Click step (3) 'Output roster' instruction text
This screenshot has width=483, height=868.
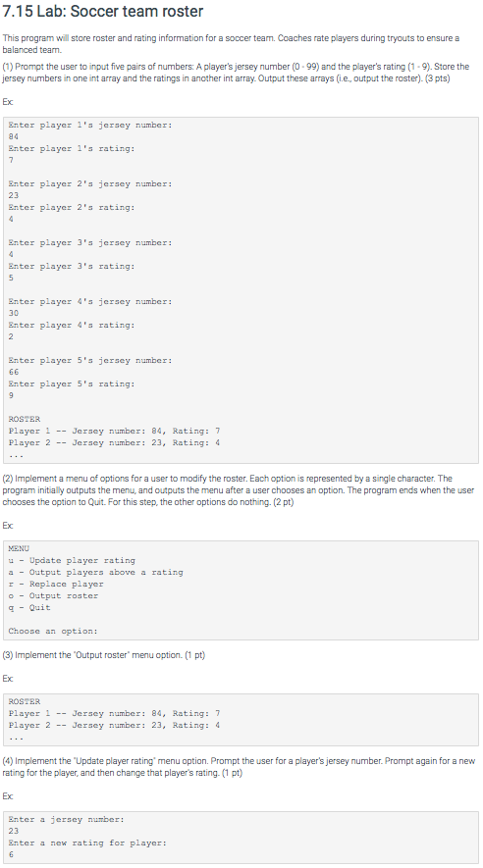click(104, 655)
